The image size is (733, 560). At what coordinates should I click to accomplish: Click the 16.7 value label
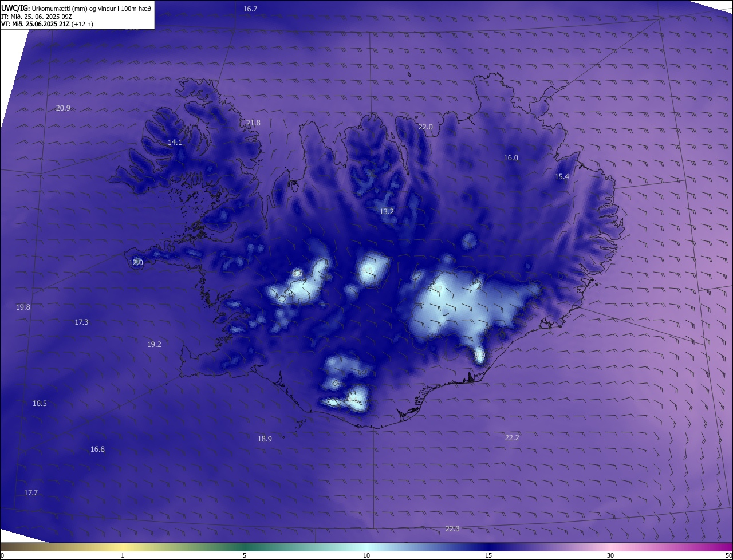[250, 9]
